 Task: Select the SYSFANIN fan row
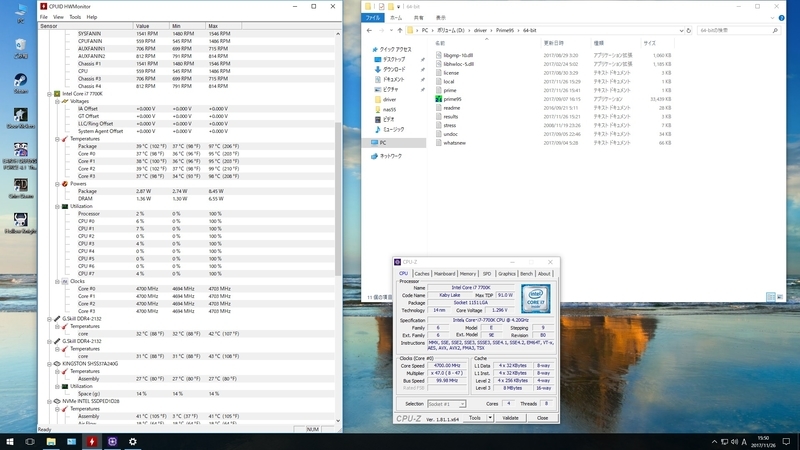(x=187, y=34)
